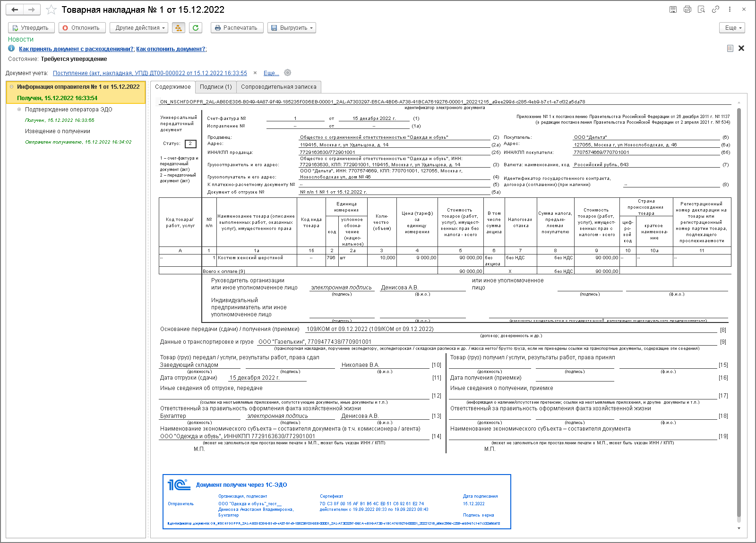Click the 1C logo in signature stamp

[179, 485]
